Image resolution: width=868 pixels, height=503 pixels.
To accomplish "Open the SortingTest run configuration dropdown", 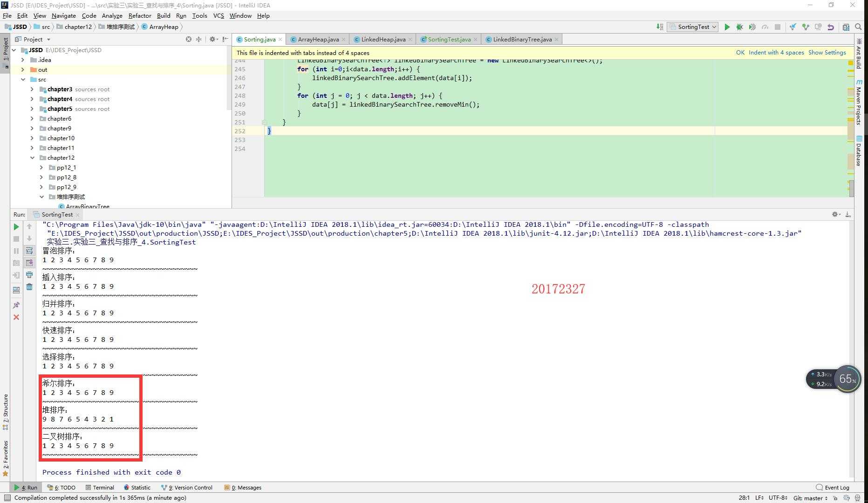I will tap(693, 27).
